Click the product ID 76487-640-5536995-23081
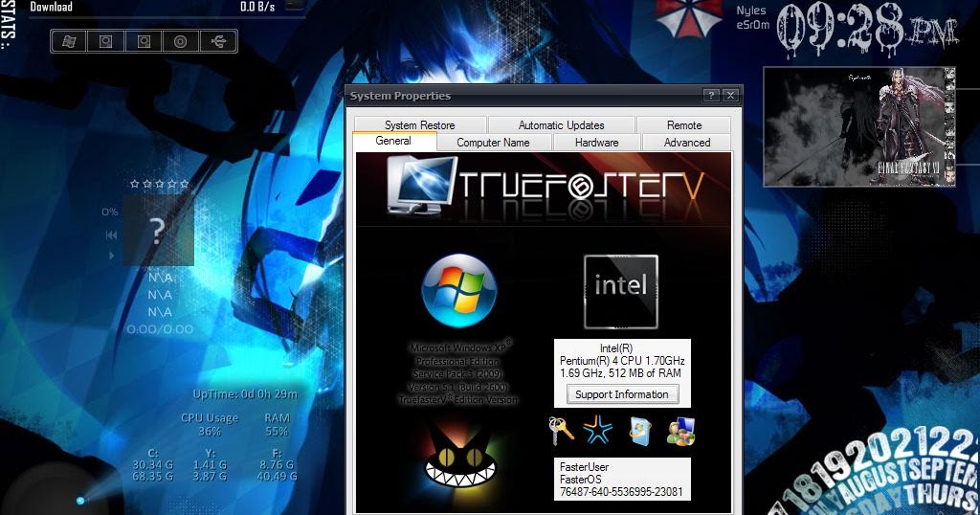Viewport: 980px width, 515px height. pos(621,492)
